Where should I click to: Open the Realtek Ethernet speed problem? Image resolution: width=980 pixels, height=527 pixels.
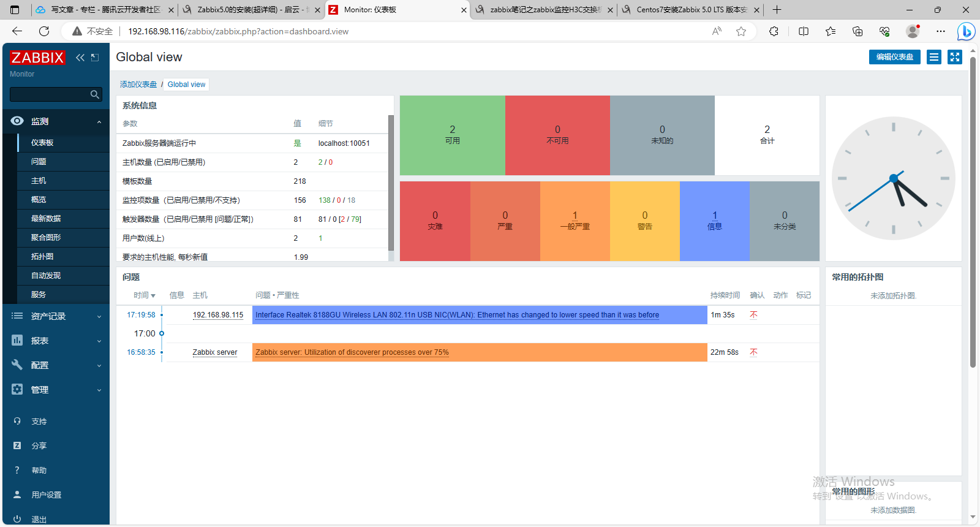(457, 315)
